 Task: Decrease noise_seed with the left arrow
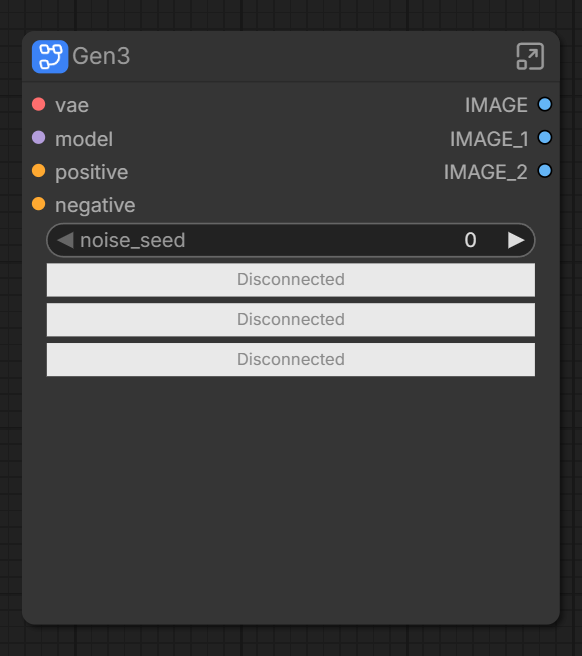[65, 240]
